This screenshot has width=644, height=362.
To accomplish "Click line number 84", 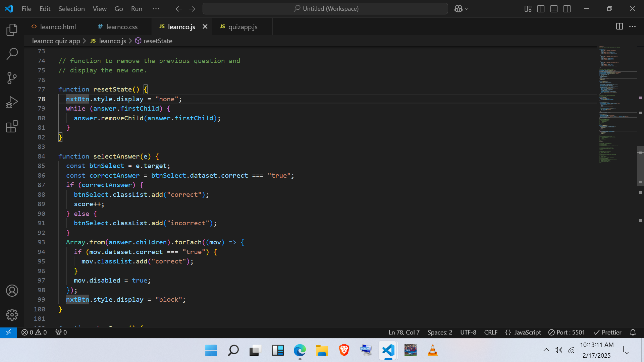I will pos(41,156).
